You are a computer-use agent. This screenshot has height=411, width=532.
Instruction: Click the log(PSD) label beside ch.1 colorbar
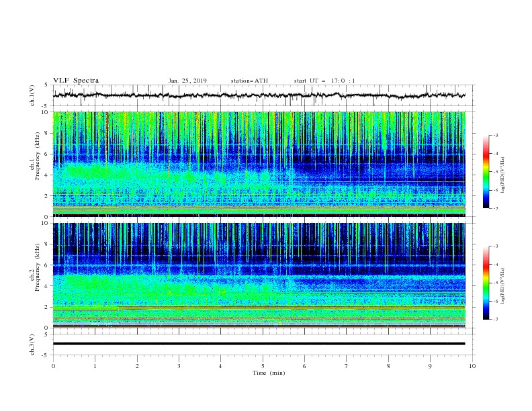click(x=502, y=175)
